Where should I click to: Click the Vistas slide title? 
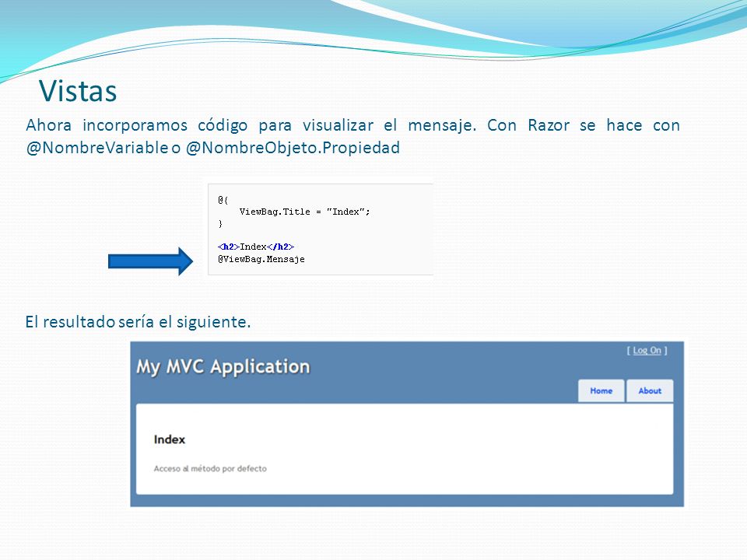click(78, 90)
